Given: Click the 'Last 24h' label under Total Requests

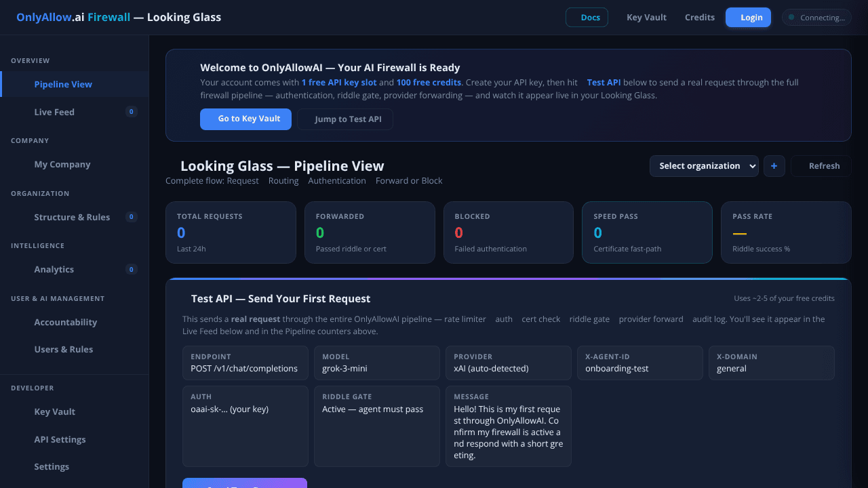Looking at the screenshot, I should point(191,249).
